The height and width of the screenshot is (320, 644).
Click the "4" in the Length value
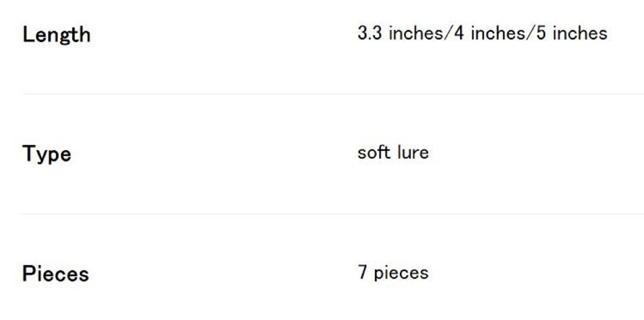[x=459, y=33]
